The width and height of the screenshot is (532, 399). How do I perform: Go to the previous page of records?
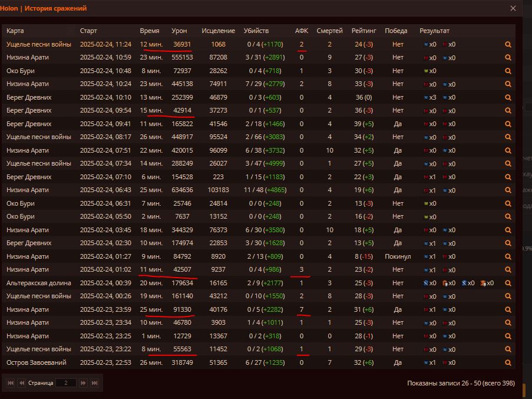(22, 382)
